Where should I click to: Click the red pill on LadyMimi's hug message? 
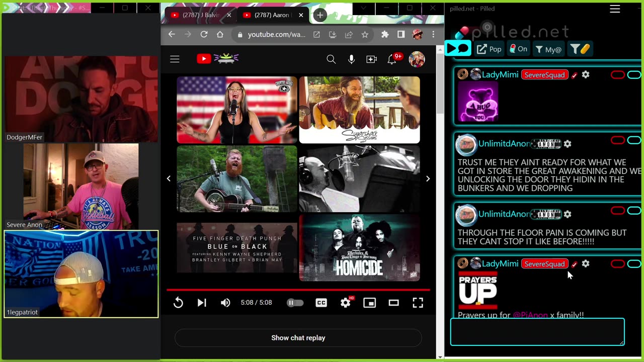[x=617, y=75]
